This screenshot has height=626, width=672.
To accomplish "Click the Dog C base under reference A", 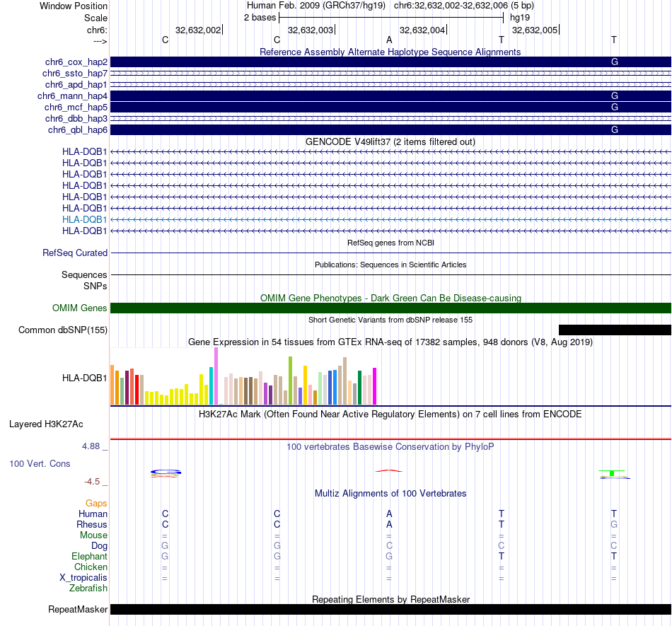I will pos(389,546).
